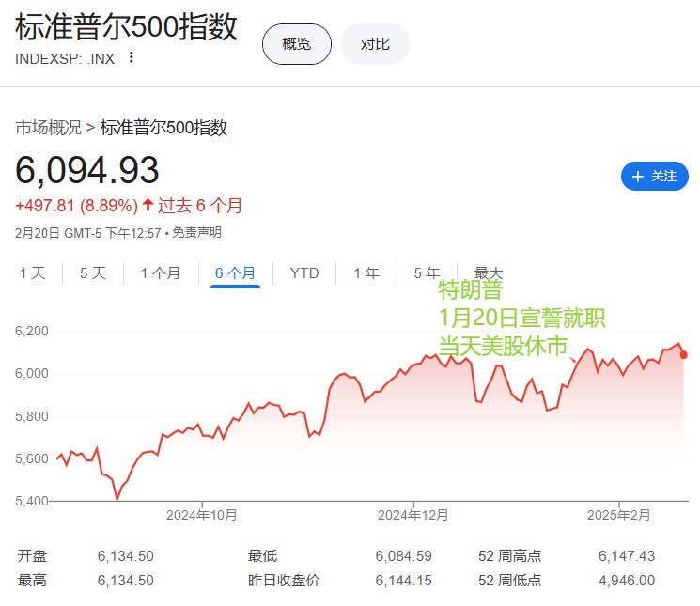Click the 52 周高点 value 6,147.43
The image size is (700, 606).
tap(627, 556)
